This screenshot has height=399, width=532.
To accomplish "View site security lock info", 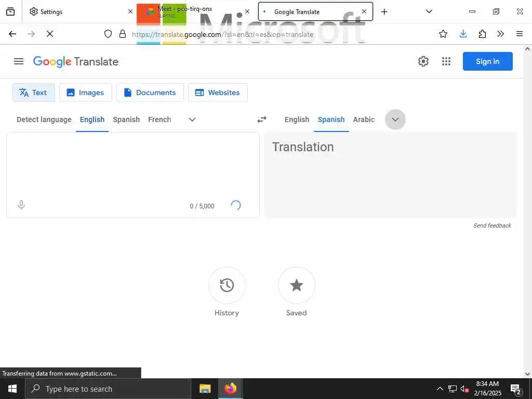I will coord(123,34).
